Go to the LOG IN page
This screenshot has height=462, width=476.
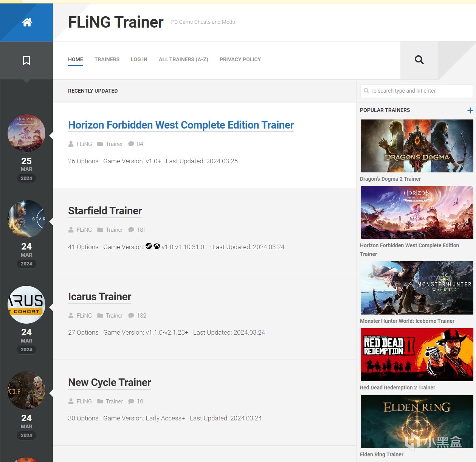click(x=139, y=59)
